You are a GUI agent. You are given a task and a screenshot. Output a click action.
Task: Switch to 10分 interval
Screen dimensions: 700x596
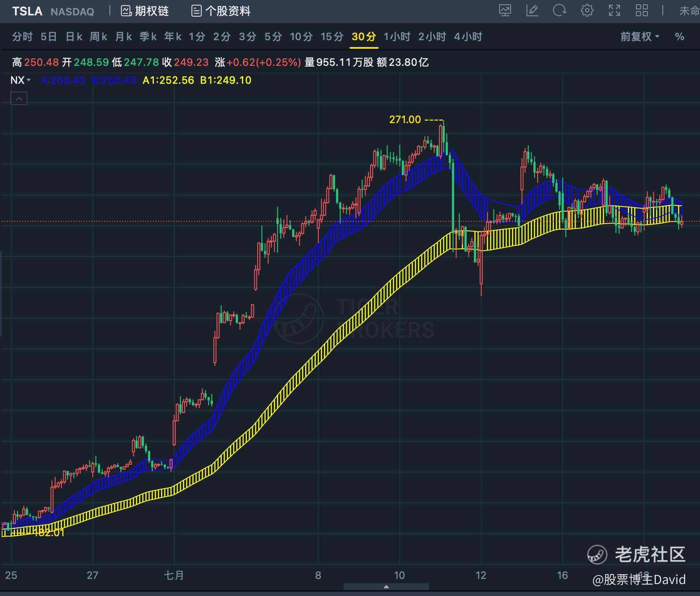click(301, 37)
